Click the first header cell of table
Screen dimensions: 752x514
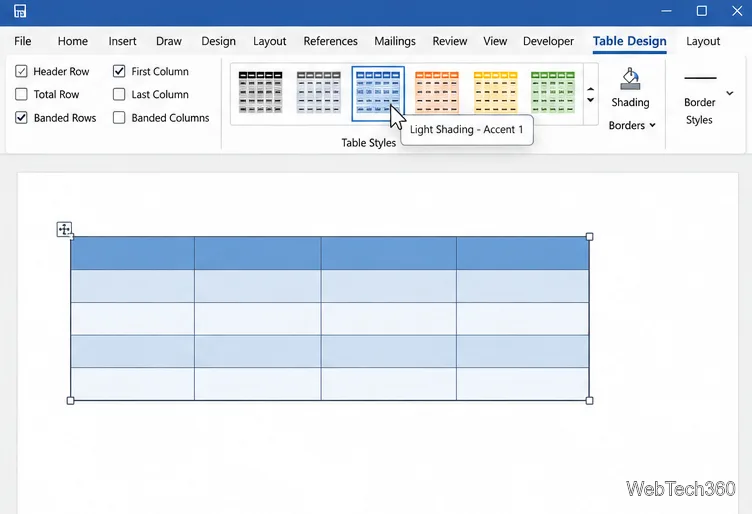click(x=132, y=253)
